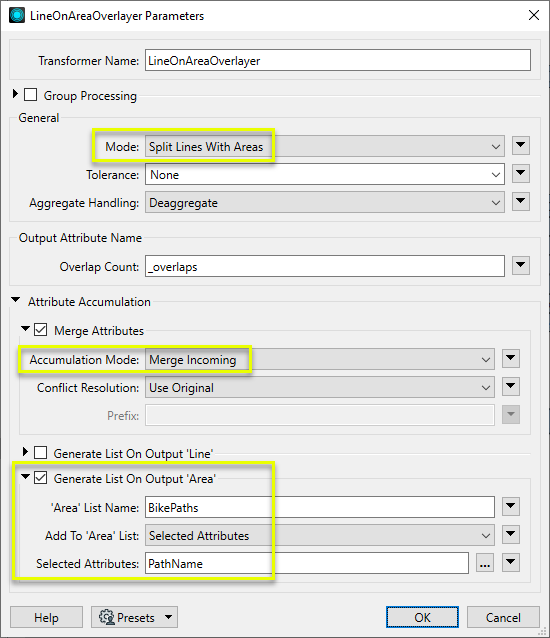Open arrow menu beside 'Area' List Name

point(511,507)
